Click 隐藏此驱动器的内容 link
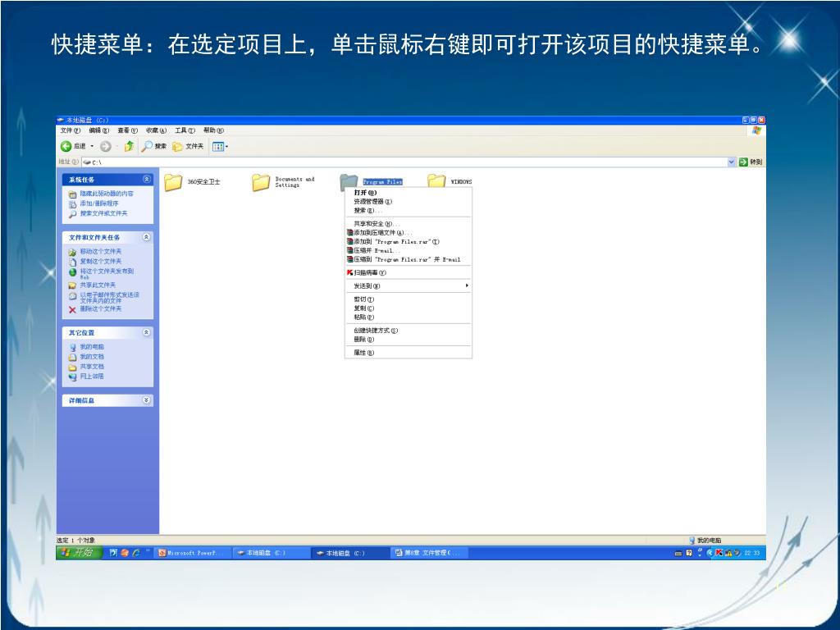 (x=101, y=194)
